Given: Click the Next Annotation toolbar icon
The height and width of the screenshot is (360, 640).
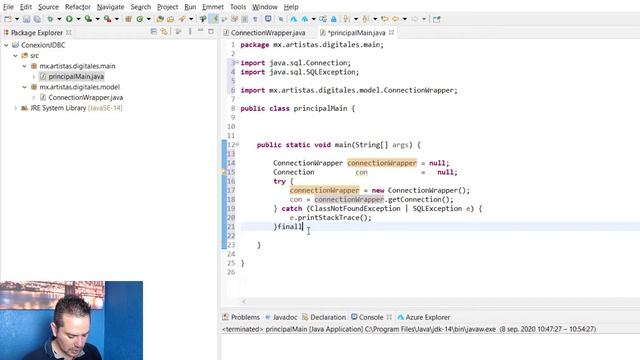Looking at the screenshot, I should (x=347, y=19).
